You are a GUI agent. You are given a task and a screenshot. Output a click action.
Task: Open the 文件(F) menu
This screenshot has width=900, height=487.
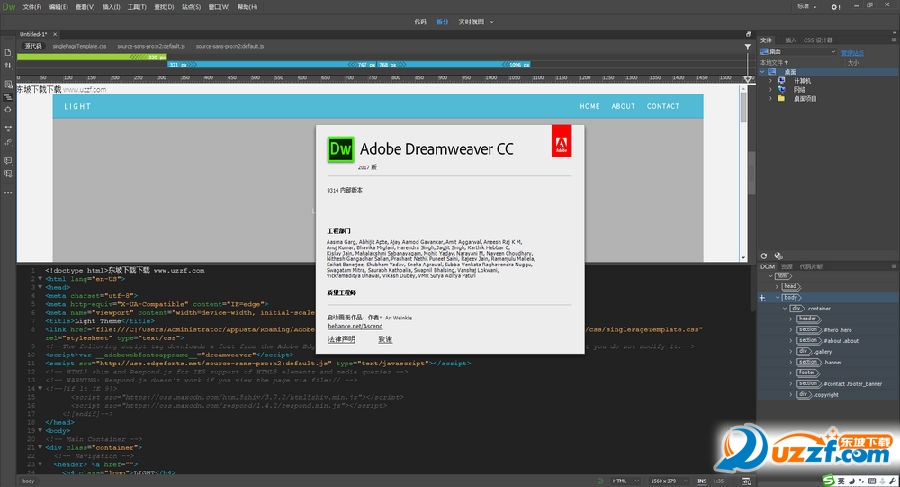click(32, 7)
